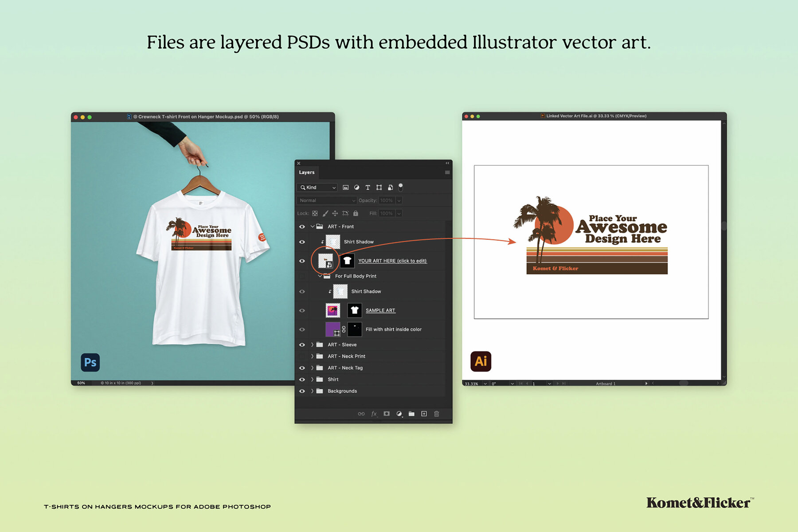Screen dimensions: 798x532
Task: Click the lock image pixels brush icon
Action: pos(325,213)
